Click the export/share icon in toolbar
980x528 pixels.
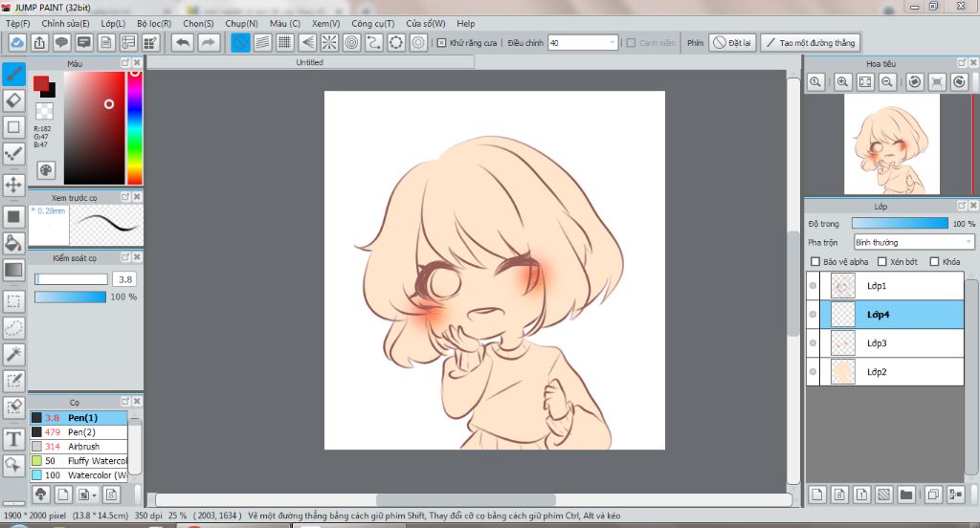click(39, 42)
